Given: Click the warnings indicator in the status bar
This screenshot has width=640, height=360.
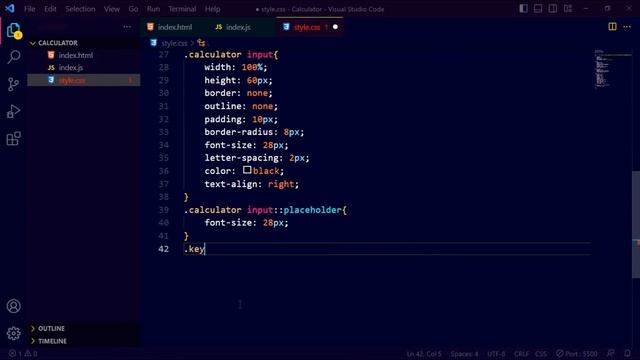Looking at the screenshot, I should 31,353.
